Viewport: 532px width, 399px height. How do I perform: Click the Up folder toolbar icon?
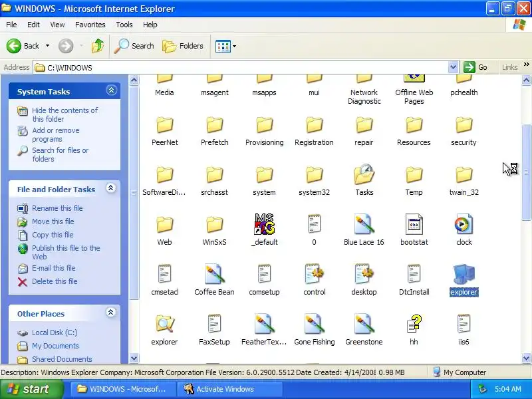[x=98, y=46]
